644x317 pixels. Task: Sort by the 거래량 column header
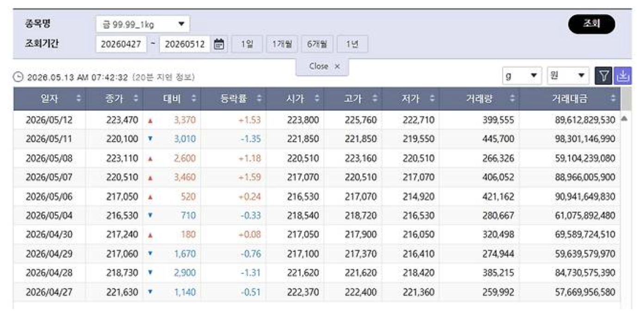479,99
